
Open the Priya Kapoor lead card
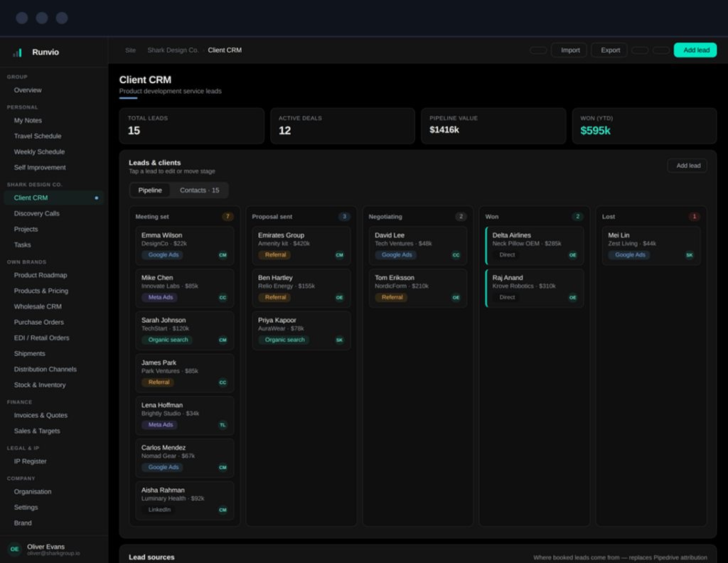pos(301,331)
